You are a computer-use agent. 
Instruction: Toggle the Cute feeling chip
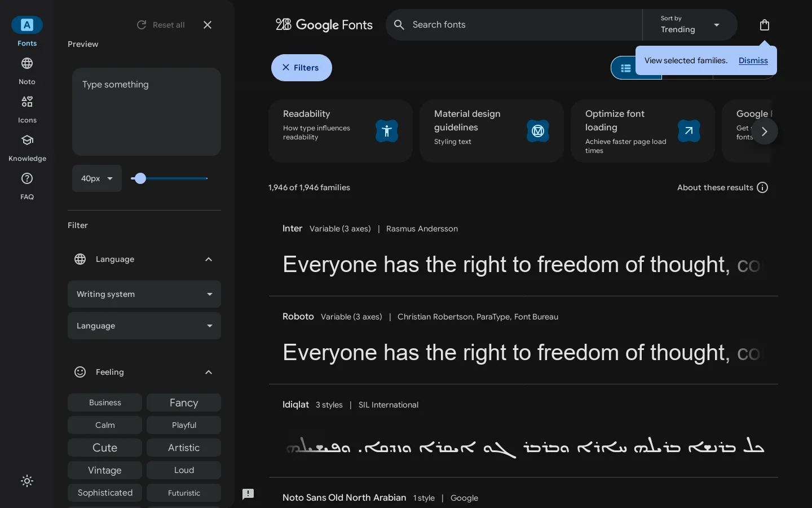[105, 448]
